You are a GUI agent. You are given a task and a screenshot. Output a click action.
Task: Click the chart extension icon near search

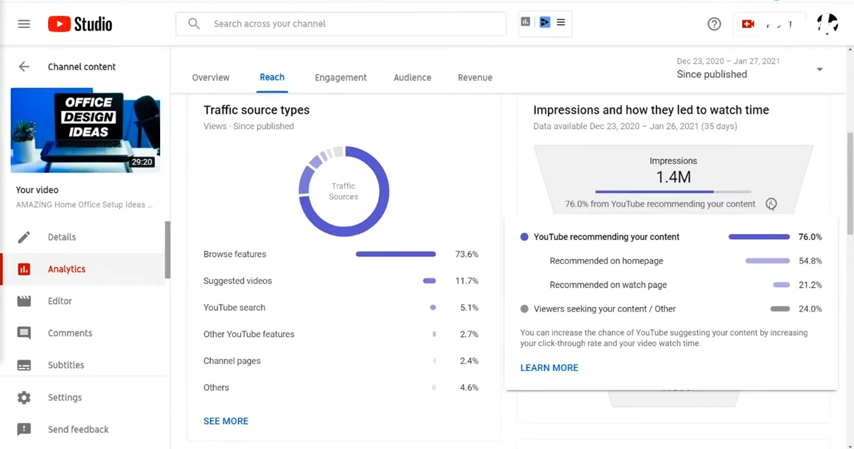click(x=526, y=22)
